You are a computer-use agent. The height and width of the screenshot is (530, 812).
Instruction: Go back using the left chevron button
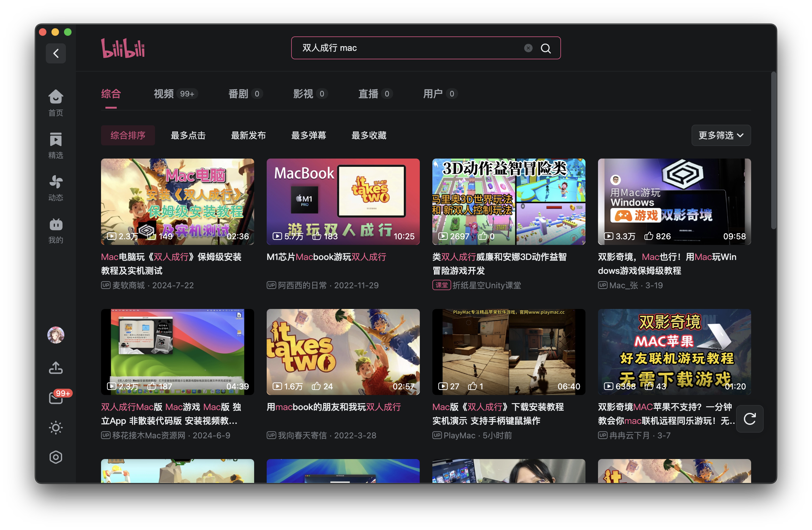click(x=56, y=53)
